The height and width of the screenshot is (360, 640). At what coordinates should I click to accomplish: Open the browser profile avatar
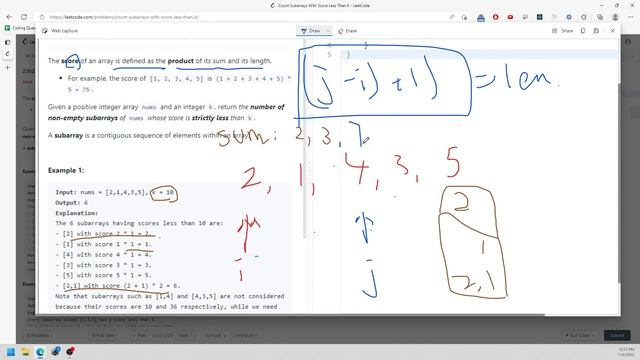615,17
